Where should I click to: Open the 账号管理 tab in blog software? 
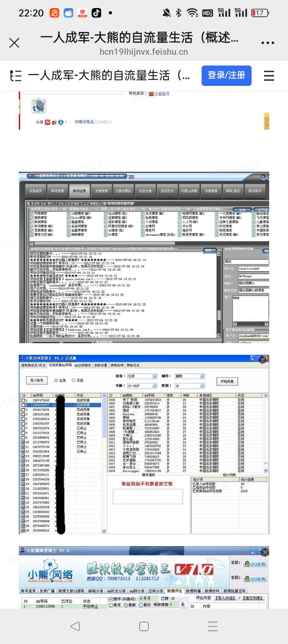coord(57,191)
